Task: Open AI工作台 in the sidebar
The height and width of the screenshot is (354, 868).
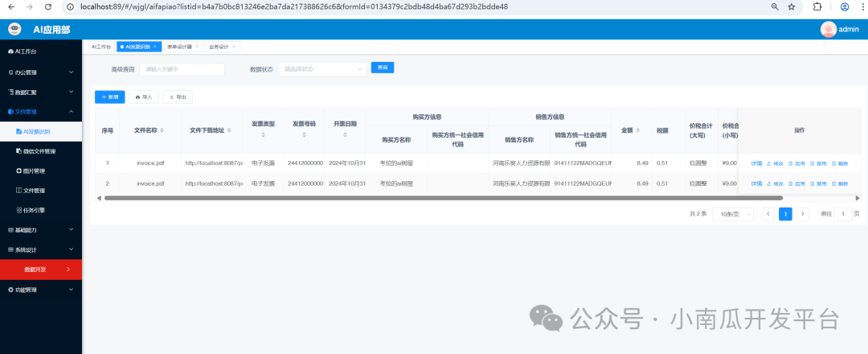Action: (41, 51)
